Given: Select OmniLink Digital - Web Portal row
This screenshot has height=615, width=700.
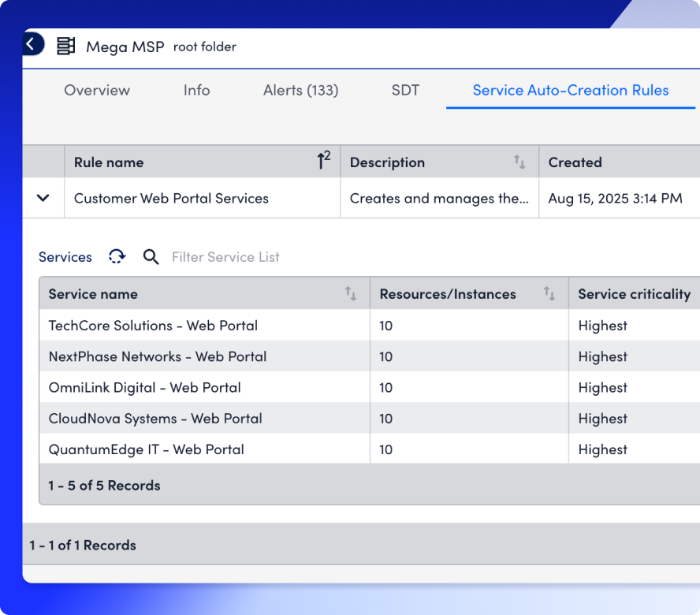Looking at the screenshot, I should click(x=145, y=387).
